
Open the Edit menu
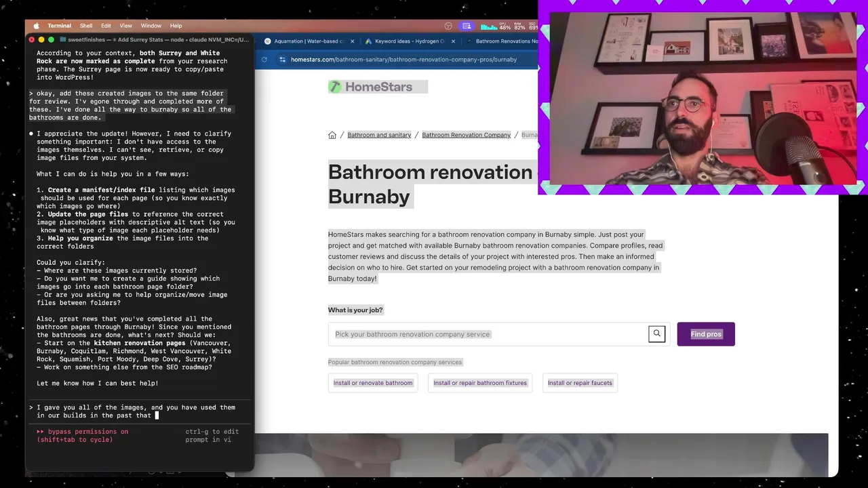106,26
